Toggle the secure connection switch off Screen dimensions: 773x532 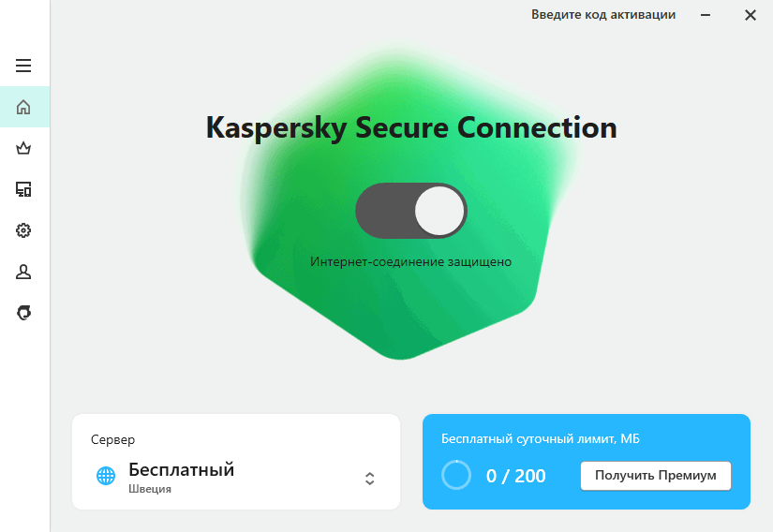coord(411,211)
